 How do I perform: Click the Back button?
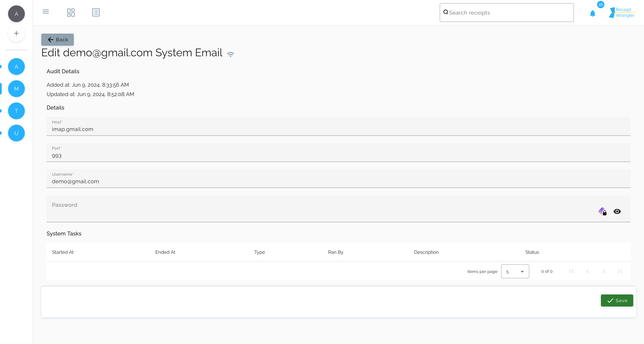point(58,40)
